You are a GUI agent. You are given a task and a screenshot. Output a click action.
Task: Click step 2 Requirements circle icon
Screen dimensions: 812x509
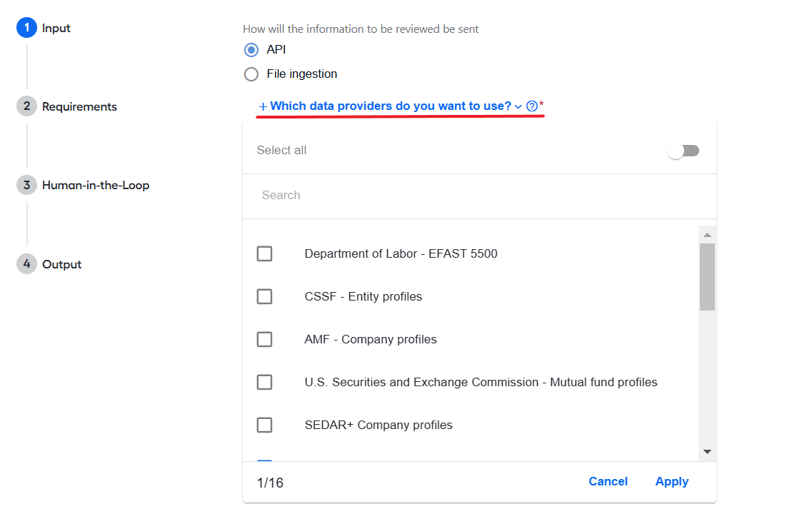pyautogui.click(x=27, y=106)
